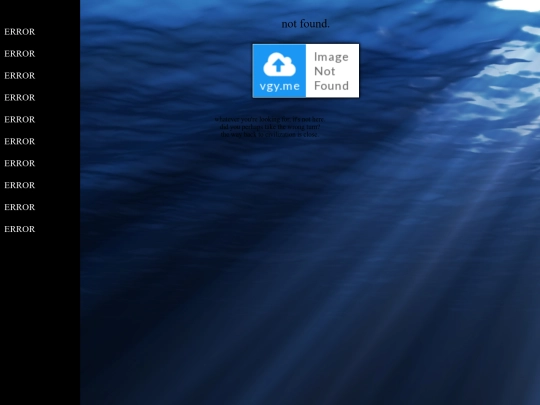This screenshot has width=540, height=405.
Task: Follow "the way back to civilization is close" line
Action: (x=270, y=134)
